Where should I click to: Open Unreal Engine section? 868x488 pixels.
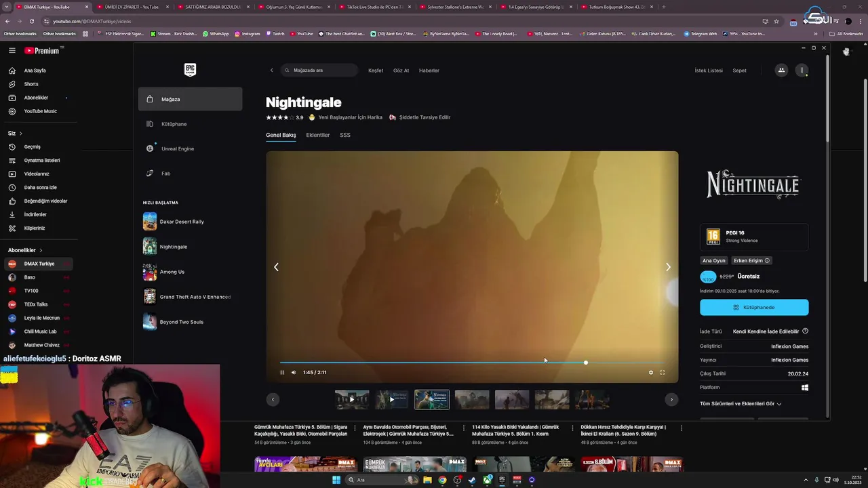[x=190, y=148]
